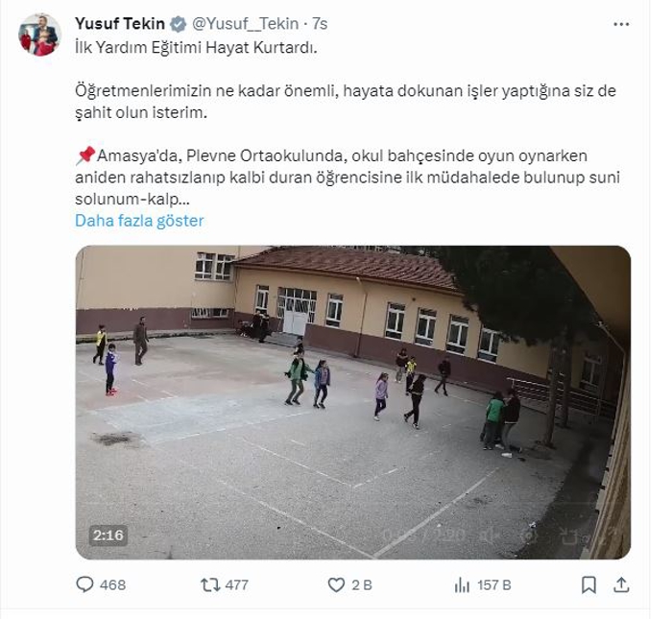
Task: Click the Yusuf Tekin display name
Action: pos(120,24)
